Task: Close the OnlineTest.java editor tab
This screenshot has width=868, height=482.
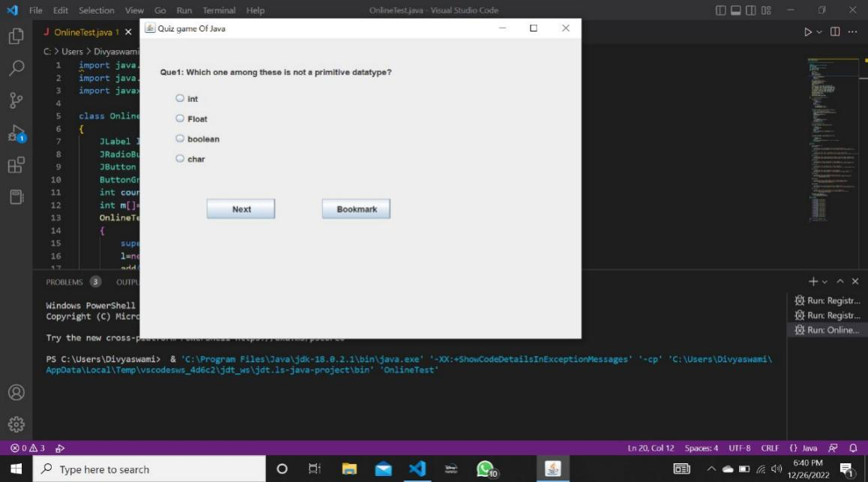Action: (x=128, y=32)
